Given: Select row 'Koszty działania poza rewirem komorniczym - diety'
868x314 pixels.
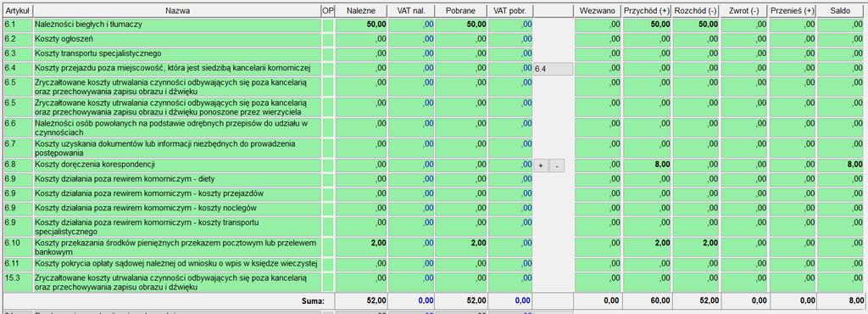Looking at the screenshot, I should click(177, 179).
